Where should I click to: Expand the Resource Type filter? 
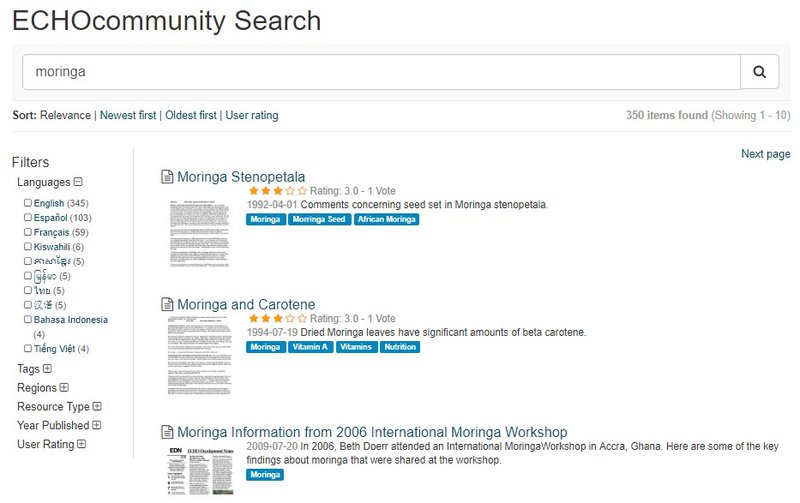pyautogui.click(x=97, y=406)
